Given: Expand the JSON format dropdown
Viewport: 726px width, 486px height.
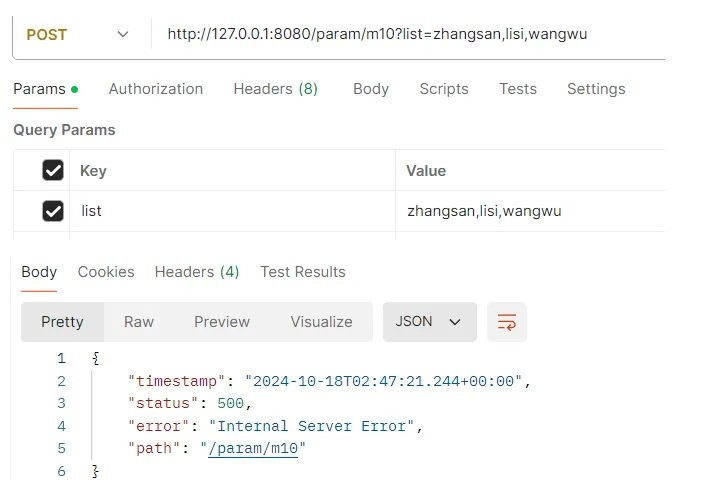Looking at the screenshot, I should pyautogui.click(x=429, y=322).
